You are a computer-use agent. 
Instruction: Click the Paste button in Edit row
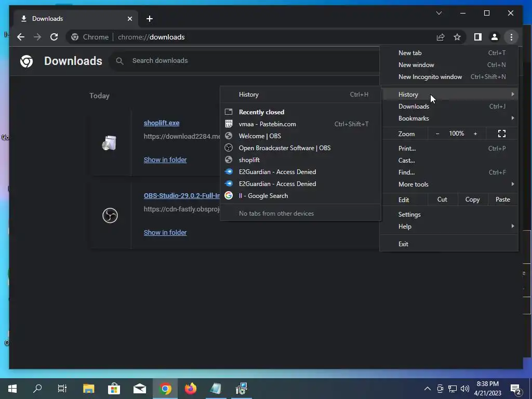(503, 199)
